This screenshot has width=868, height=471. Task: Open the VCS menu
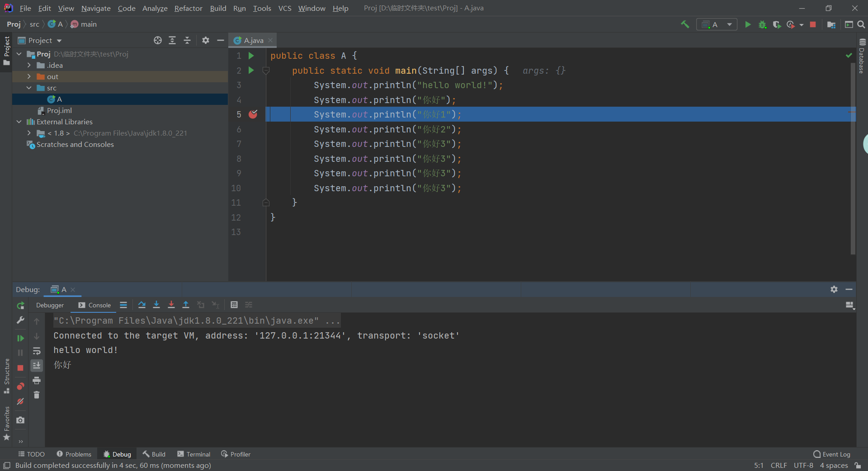click(x=285, y=8)
